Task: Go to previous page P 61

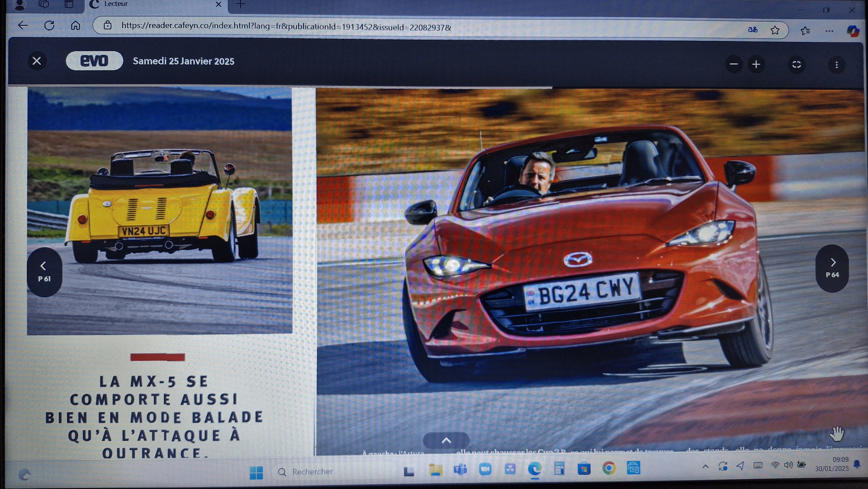Action: (x=44, y=272)
